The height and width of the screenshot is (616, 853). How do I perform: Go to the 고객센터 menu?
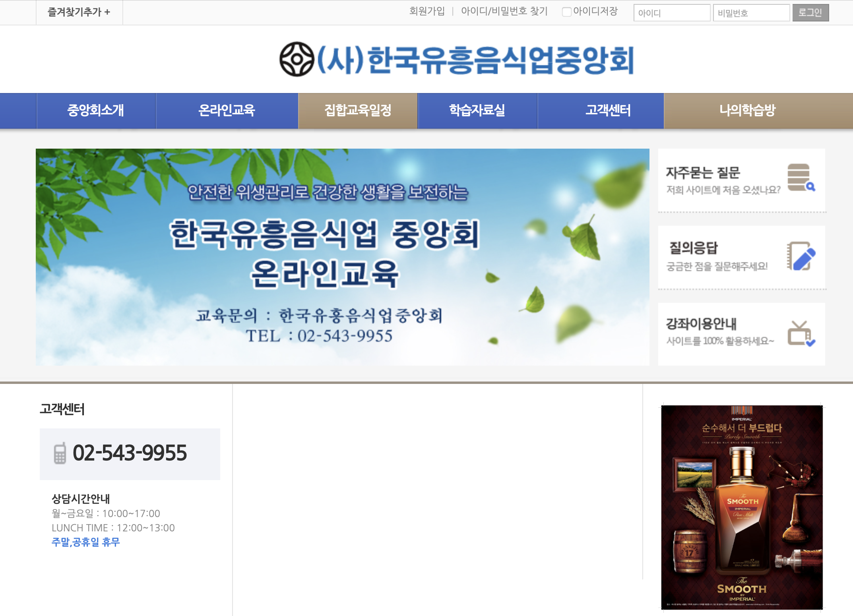coord(608,110)
